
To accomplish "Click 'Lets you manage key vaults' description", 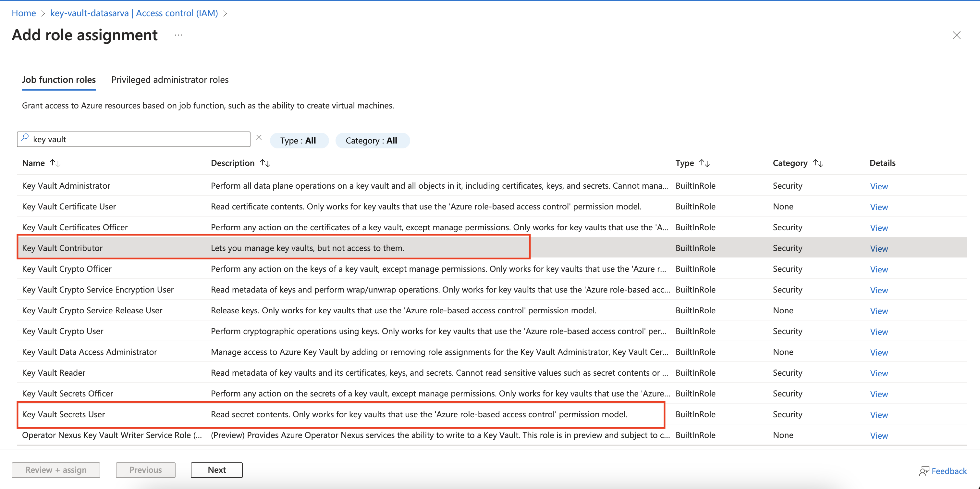I will click(x=307, y=248).
